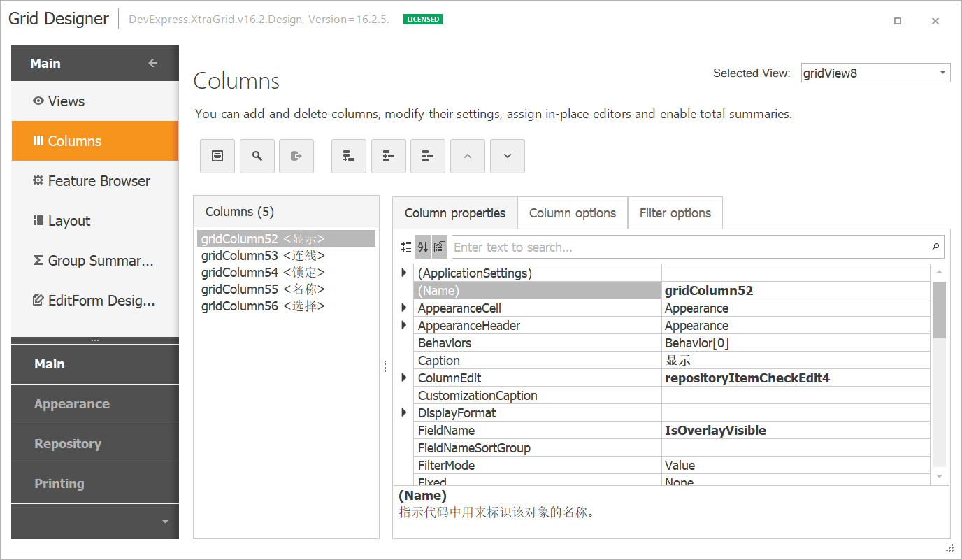
Task: Switch to the Filter options tab
Action: pyautogui.click(x=675, y=213)
